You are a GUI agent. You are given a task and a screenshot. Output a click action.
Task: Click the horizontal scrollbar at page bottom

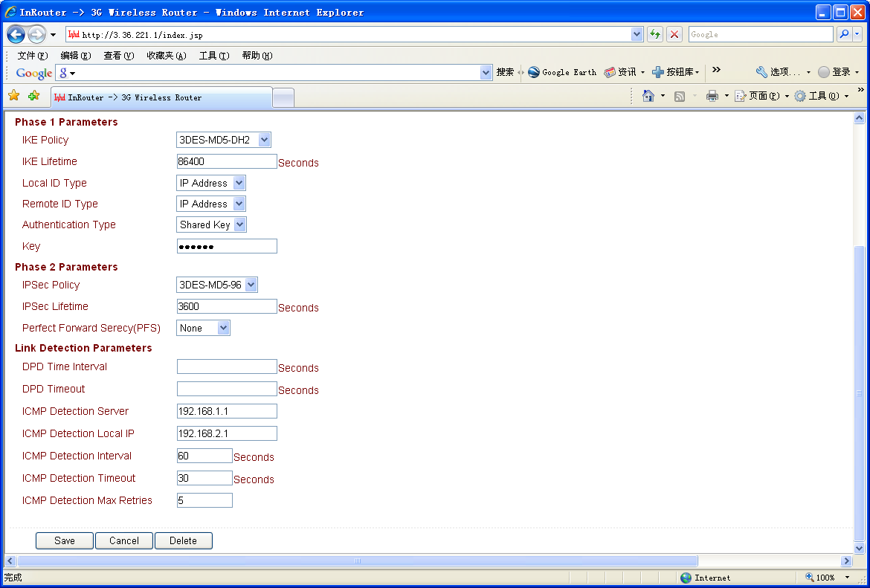tap(357, 561)
